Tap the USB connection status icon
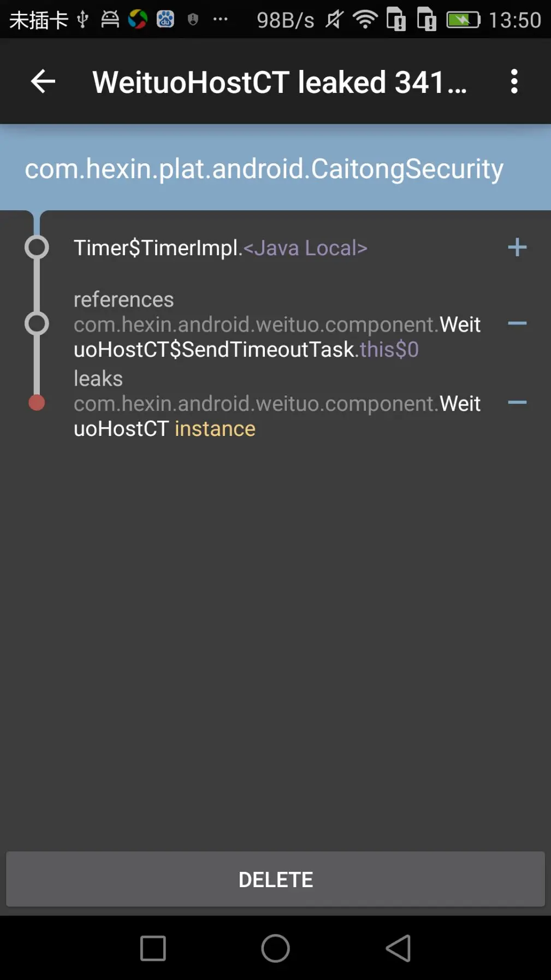Image resolution: width=551 pixels, height=980 pixels. coord(82,20)
